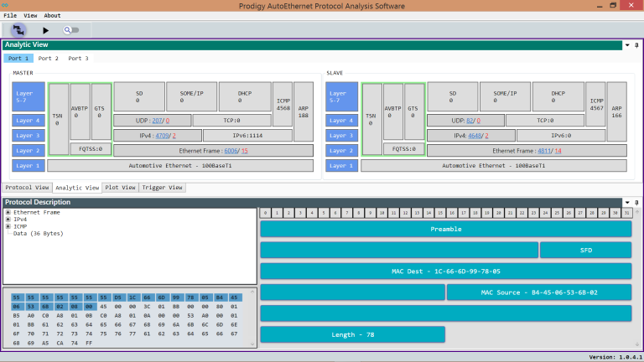Viewport: 644px width, 362px height.
Task: Click Slave UDP count link 82
Action: [x=470, y=121]
